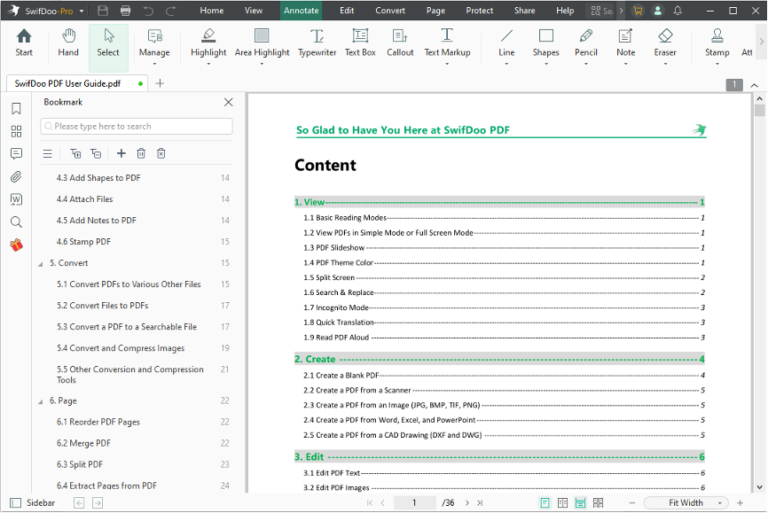
Task: Open the attachments paperclip panel
Action: (16, 176)
